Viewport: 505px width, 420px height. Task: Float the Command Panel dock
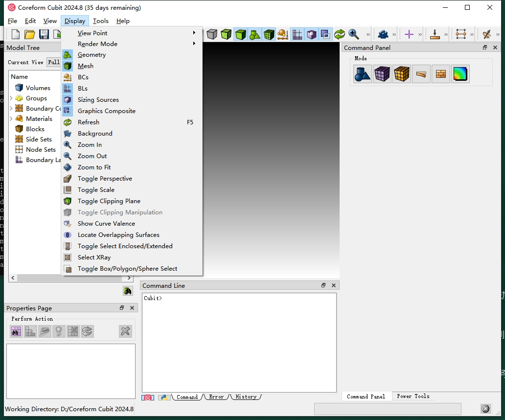[x=485, y=47]
